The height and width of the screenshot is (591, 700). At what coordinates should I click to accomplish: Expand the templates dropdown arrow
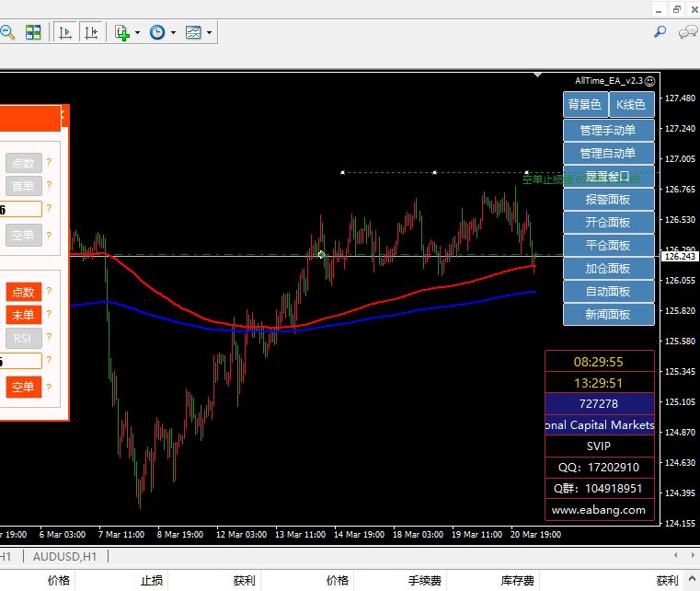[x=209, y=33]
